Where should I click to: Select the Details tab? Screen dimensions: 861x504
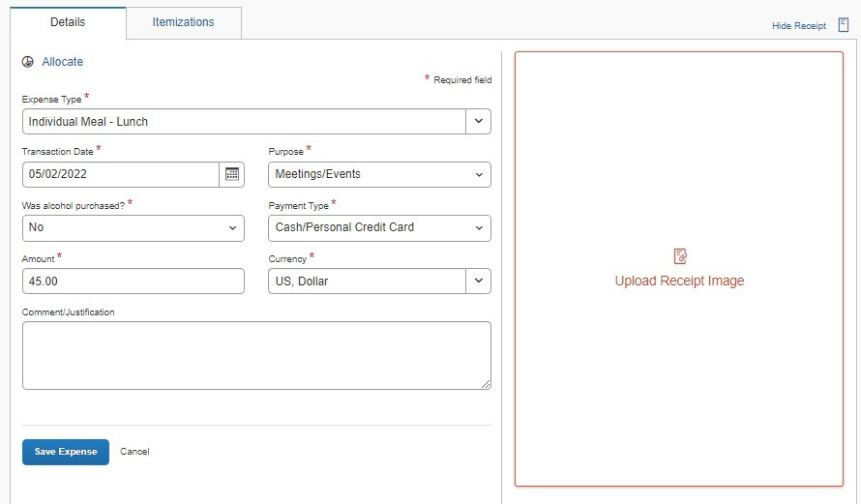65,22
